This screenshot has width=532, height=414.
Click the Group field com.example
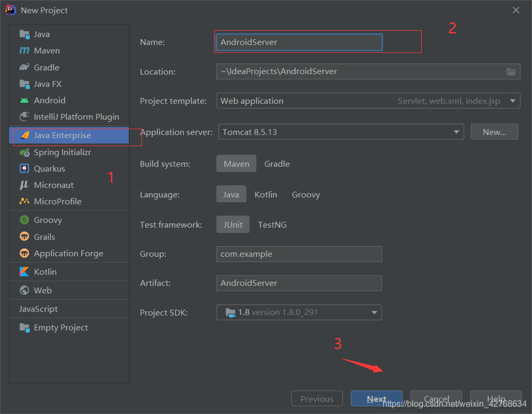click(x=299, y=254)
